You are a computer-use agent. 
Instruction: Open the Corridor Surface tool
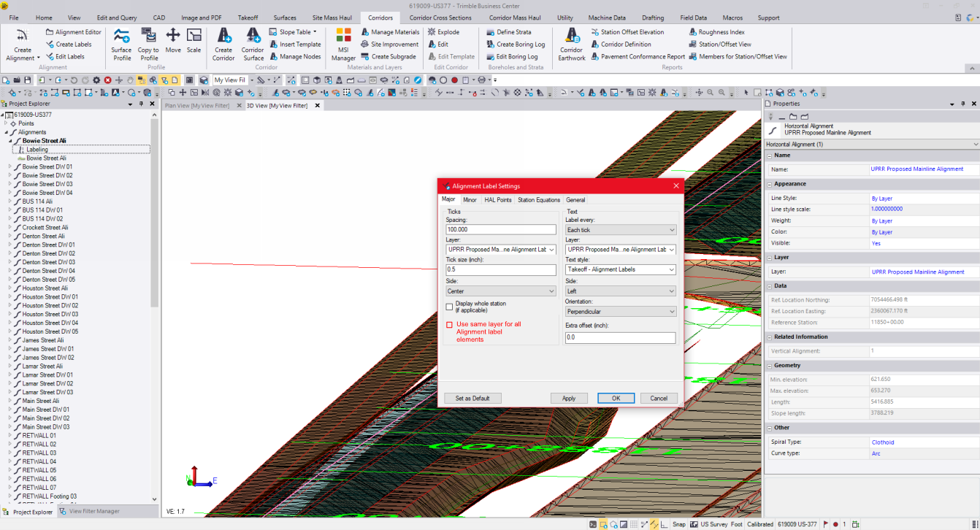[x=253, y=44]
